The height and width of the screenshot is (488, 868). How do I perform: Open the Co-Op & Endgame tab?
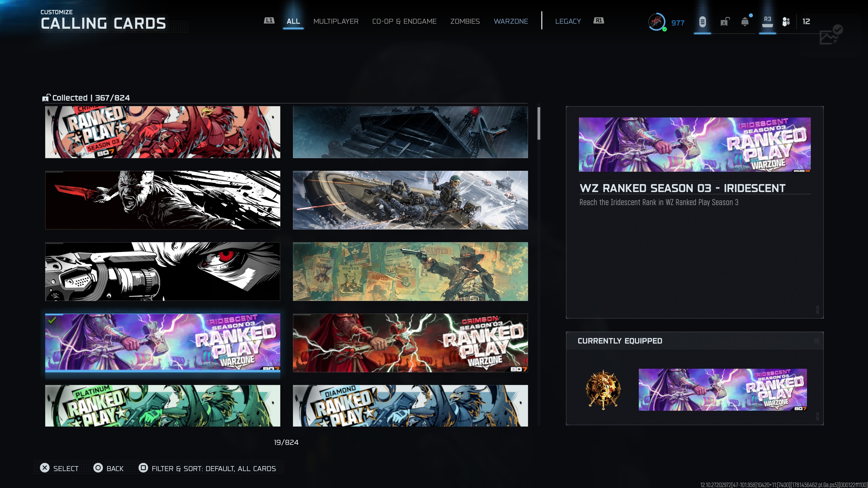[404, 21]
